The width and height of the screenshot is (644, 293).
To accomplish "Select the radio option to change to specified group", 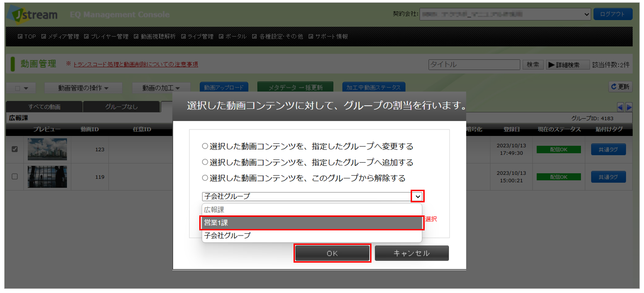I will coord(205,146).
